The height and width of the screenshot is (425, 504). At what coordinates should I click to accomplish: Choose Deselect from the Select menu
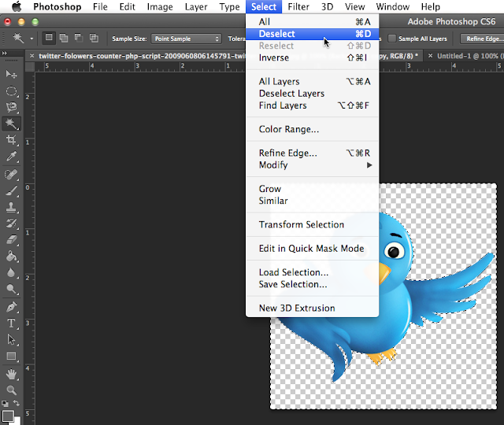pos(313,34)
